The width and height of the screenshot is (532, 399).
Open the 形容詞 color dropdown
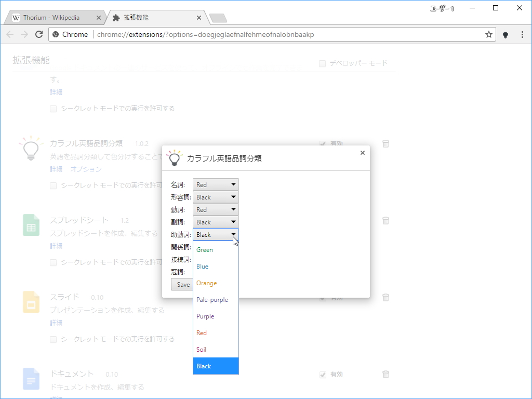[x=215, y=197]
